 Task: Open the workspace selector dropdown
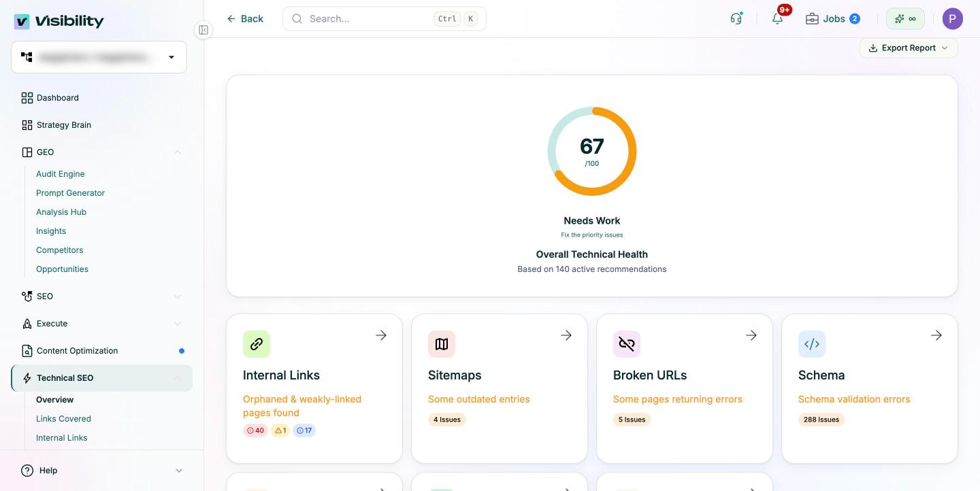pyautogui.click(x=99, y=57)
